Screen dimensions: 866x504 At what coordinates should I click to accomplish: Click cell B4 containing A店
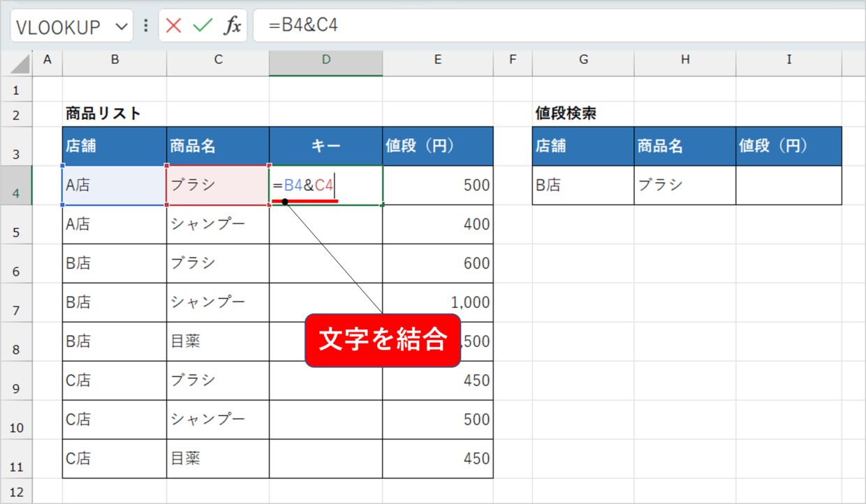tap(115, 185)
